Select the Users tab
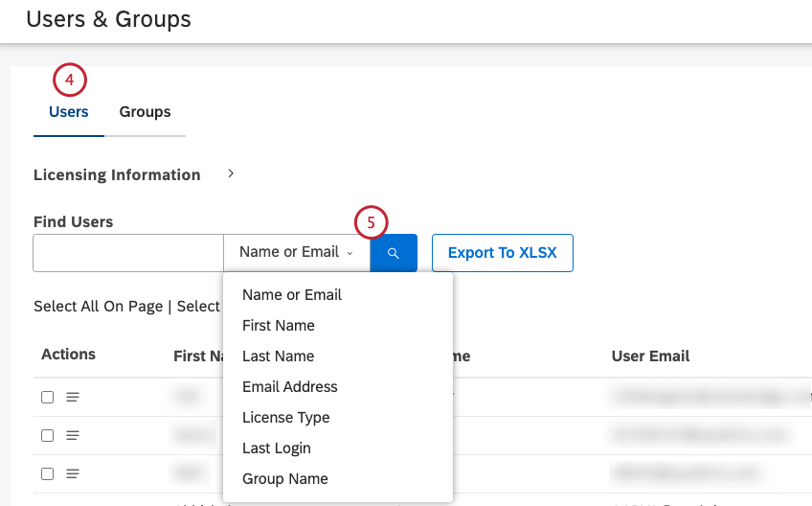The image size is (812, 506). [x=69, y=112]
